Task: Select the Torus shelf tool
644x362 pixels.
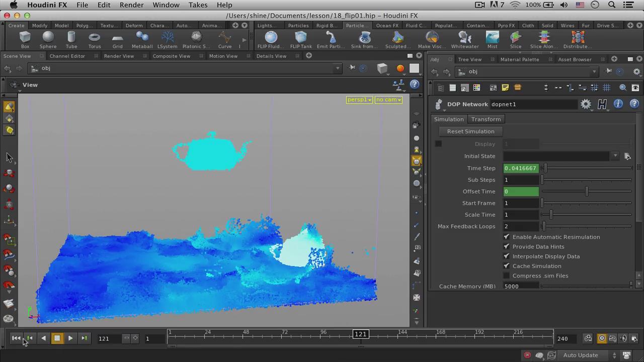Action: [x=94, y=40]
